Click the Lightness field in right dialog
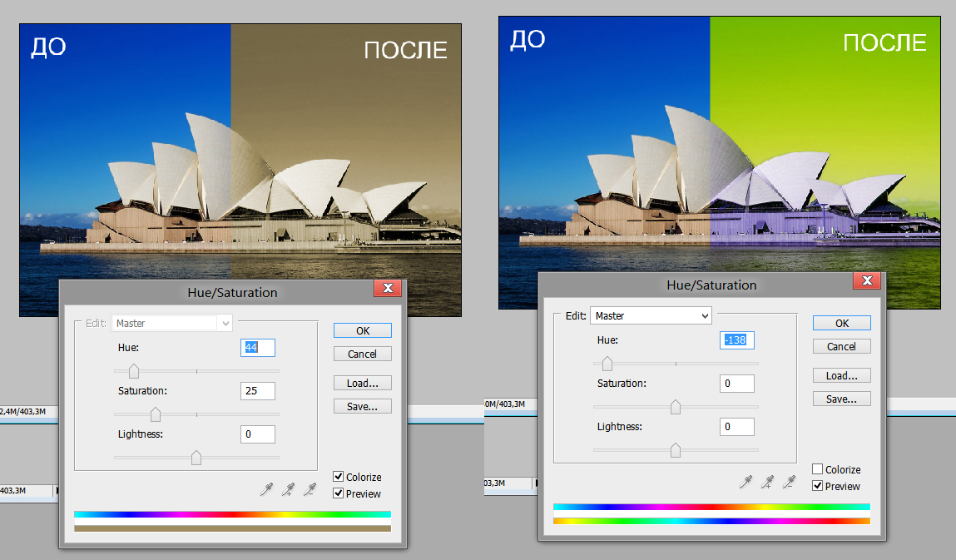Viewport: 956px width, 560px height. [x=737, y=427]
